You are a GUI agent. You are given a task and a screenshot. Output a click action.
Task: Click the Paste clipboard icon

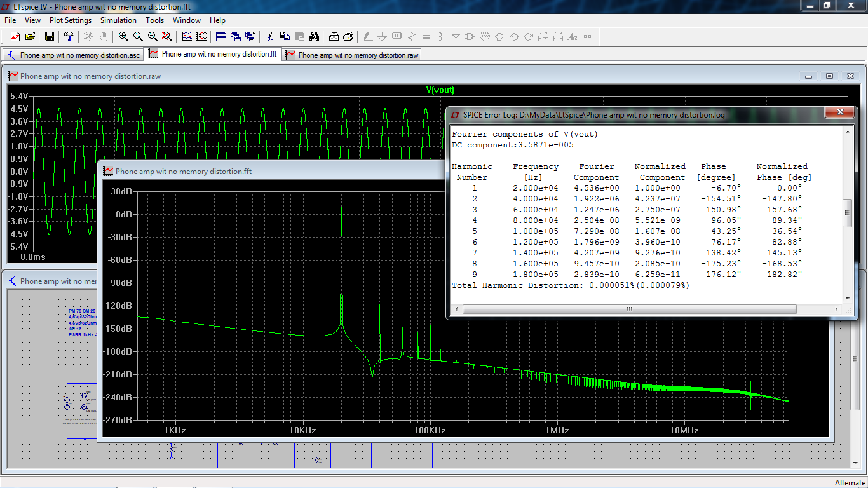pos(299,36)
